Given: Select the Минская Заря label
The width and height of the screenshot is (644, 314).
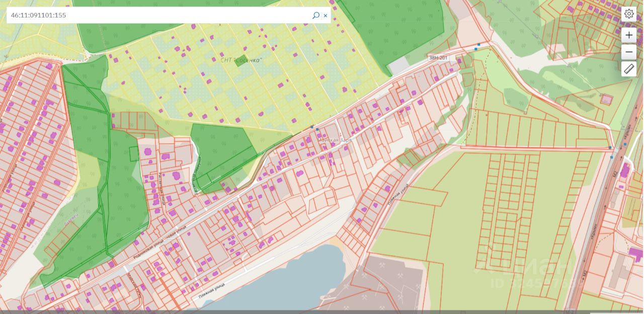Looking at the screenshot, I should (x=335, y=140).
